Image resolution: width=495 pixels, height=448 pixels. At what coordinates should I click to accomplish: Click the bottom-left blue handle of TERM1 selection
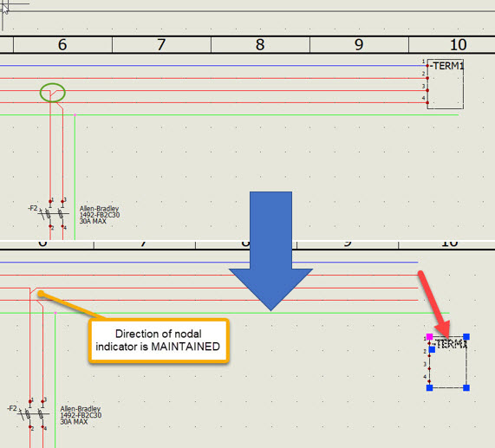click(x=429, y=387)
